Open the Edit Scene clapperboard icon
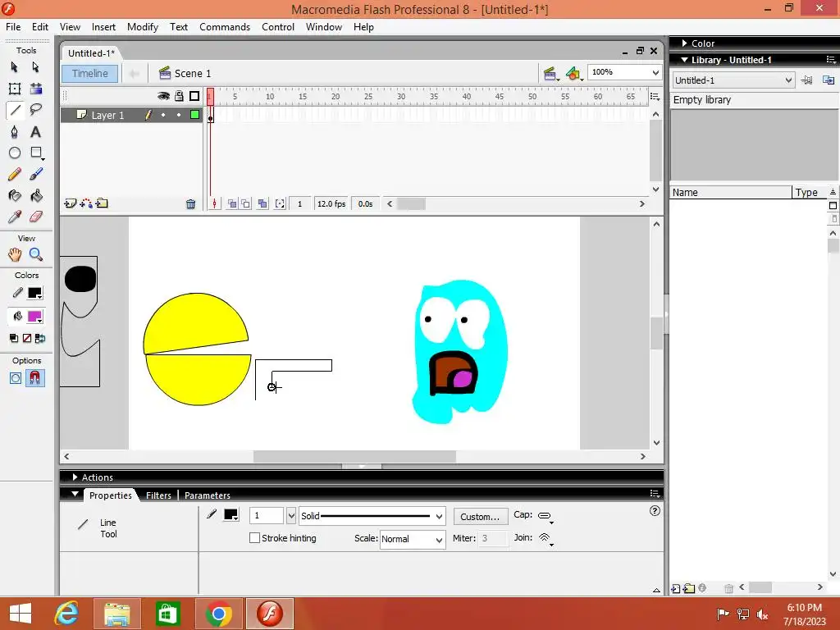 (x=550, y=74)
